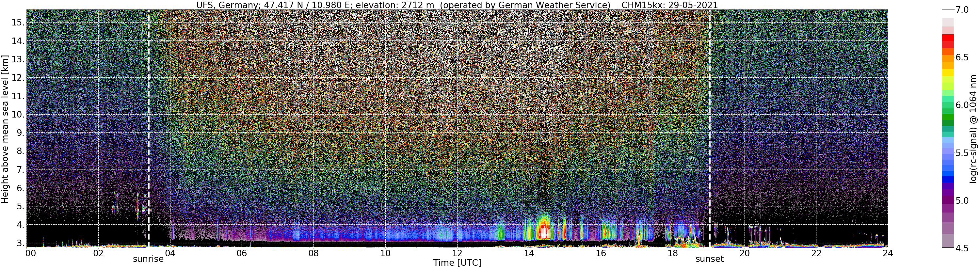Click the height axis tick '13.'
Viewport: 980px width, 269px height.
click(18, 59)
